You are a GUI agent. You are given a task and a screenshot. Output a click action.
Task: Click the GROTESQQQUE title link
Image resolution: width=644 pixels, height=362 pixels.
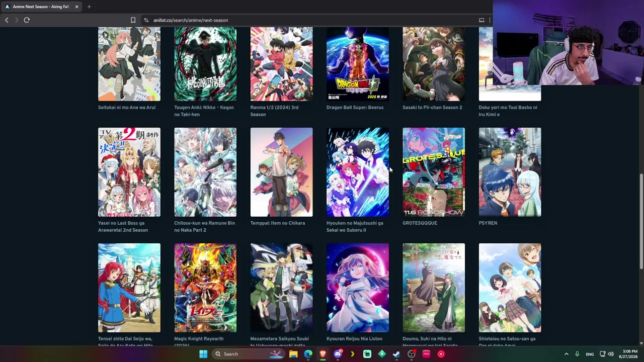[x=420, y=223]
